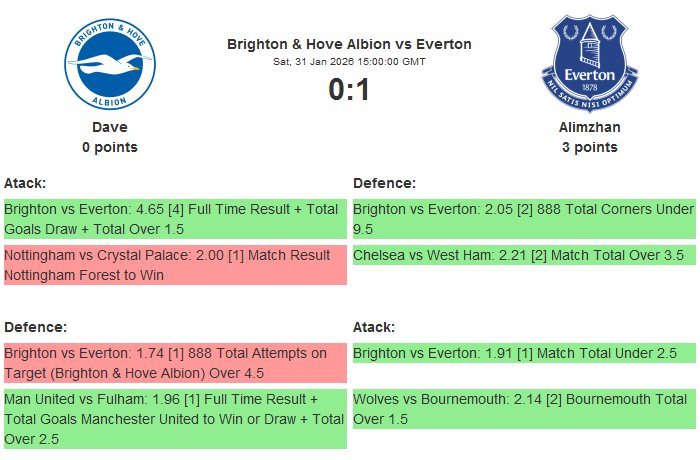The height and width of the screenshot is (460, 700).
Task: Select the match title Brighton vs Everton
Action: tap(349, 44)
